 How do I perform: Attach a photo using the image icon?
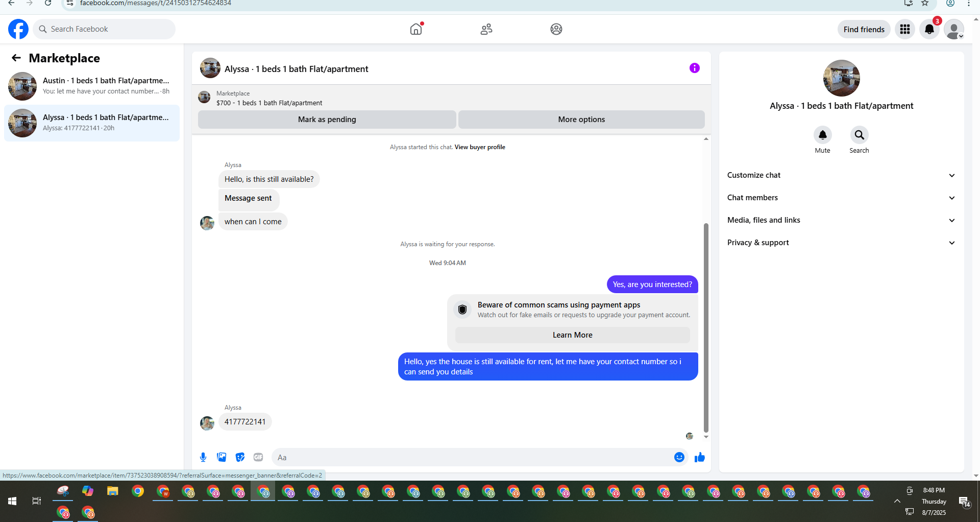[222, 457]
